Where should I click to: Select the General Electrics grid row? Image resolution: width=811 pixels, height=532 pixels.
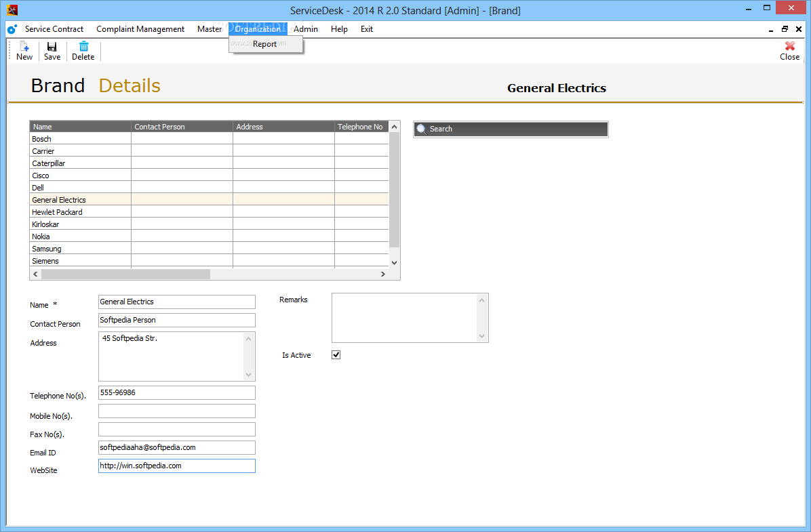(x=209, y=199)
